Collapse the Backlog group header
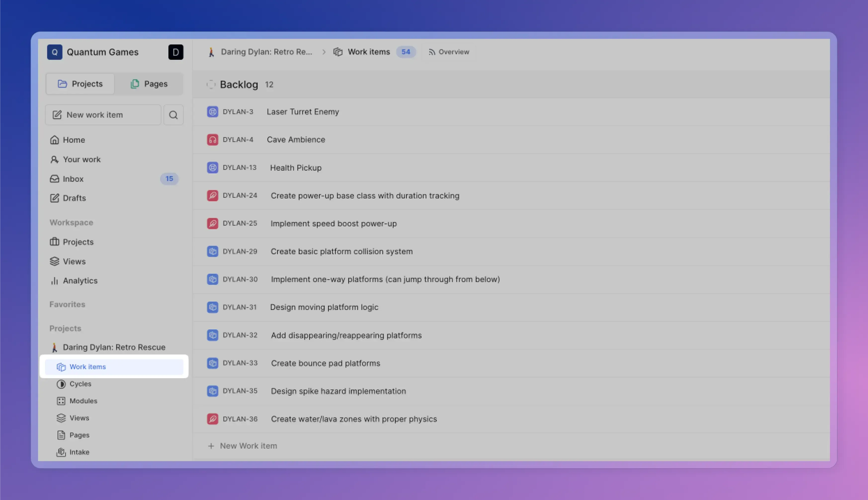Screen dimensions: 868x500 pyautogui.click(x=211, y=84)
